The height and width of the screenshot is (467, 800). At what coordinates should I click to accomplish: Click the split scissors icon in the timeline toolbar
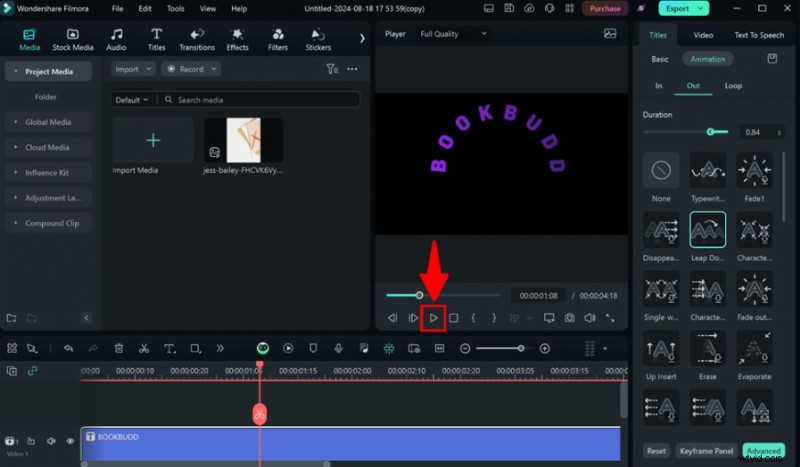[144, 349]
